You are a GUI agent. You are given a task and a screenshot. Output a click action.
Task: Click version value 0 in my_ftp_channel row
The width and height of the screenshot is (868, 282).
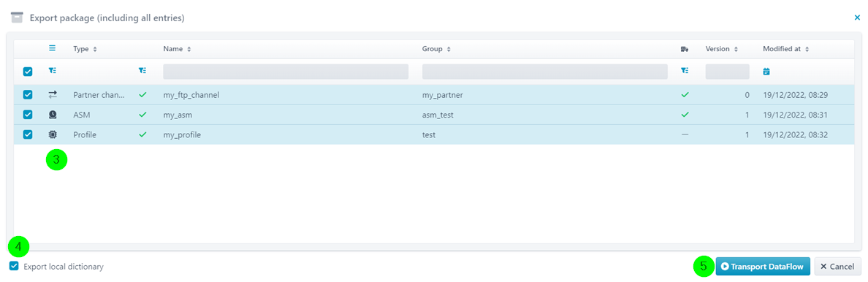747,95
